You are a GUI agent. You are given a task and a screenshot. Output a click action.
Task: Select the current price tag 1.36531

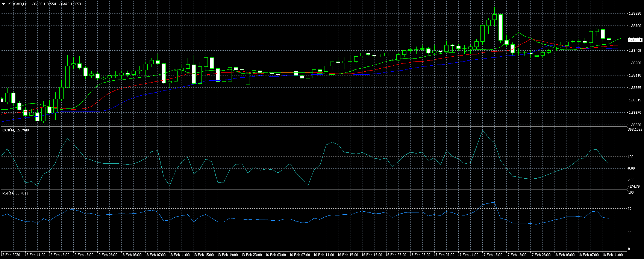point(635,40)
